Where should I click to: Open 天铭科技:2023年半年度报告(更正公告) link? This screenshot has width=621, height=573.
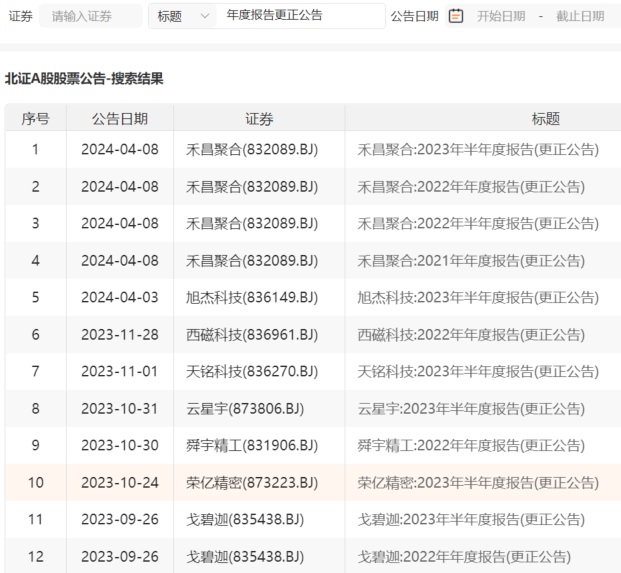(x=478, y=372)
